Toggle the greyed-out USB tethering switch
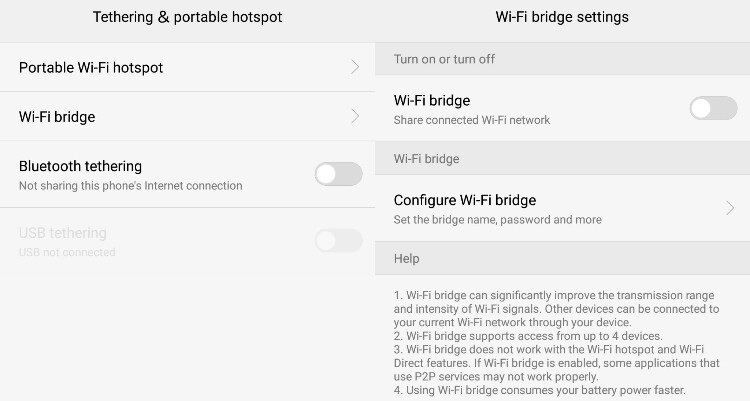This screenshot has height=401, width=750. coord(338,240)
